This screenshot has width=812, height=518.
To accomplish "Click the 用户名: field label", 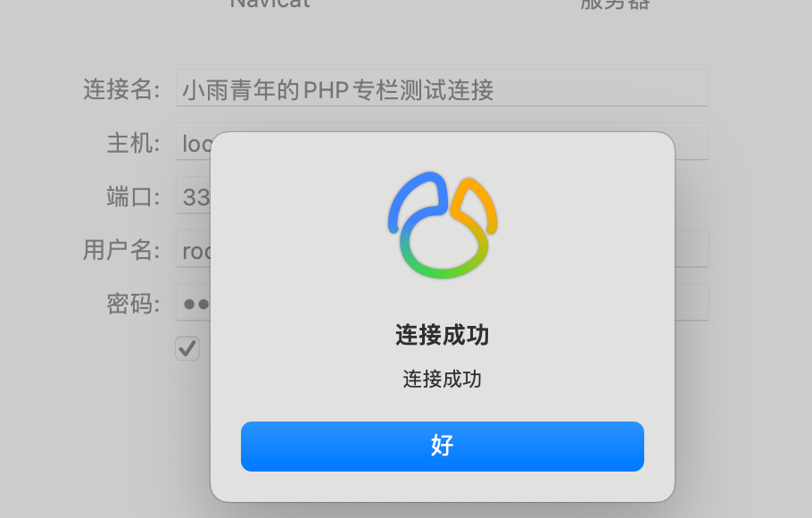I will pyautogui.click(x=121, y=250).
